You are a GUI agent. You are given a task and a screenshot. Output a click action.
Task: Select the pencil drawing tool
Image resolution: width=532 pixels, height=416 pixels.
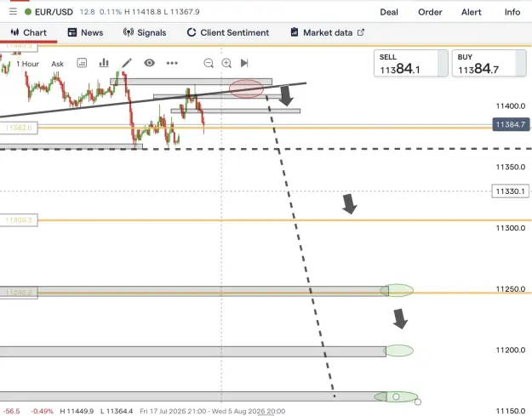point(127,63)
